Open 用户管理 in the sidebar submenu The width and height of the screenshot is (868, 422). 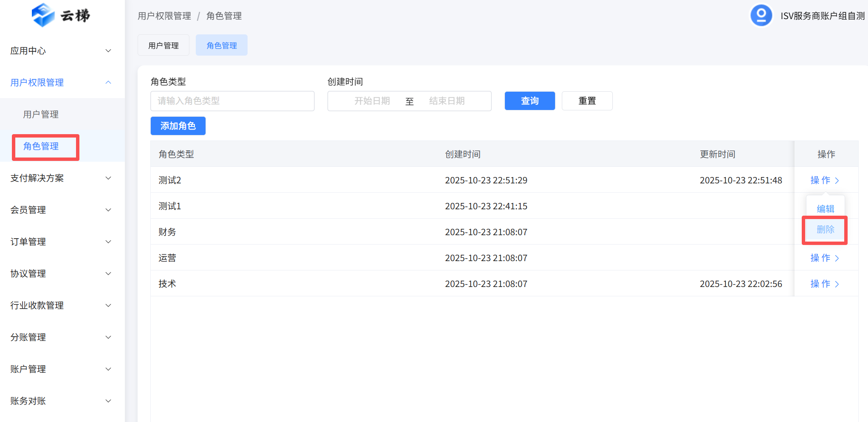tap(41, 115)
